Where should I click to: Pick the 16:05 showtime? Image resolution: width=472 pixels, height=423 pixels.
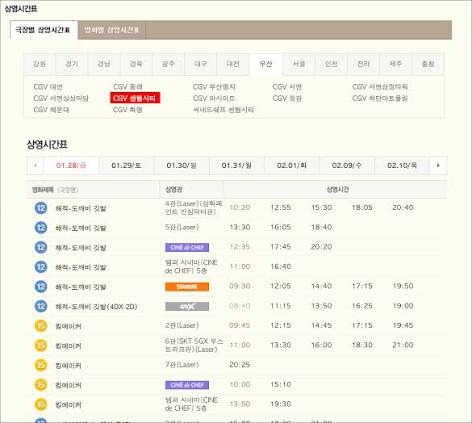[x=281, y=227]
